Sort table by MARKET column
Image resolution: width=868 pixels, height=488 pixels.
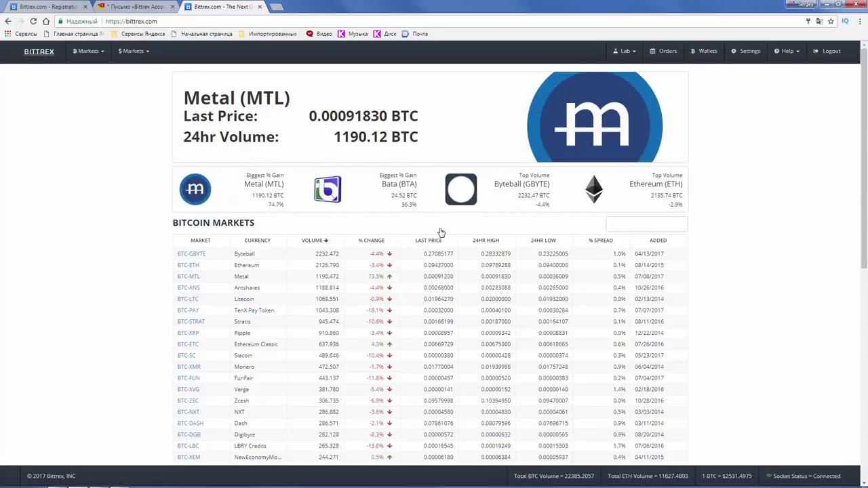(200, 240)
